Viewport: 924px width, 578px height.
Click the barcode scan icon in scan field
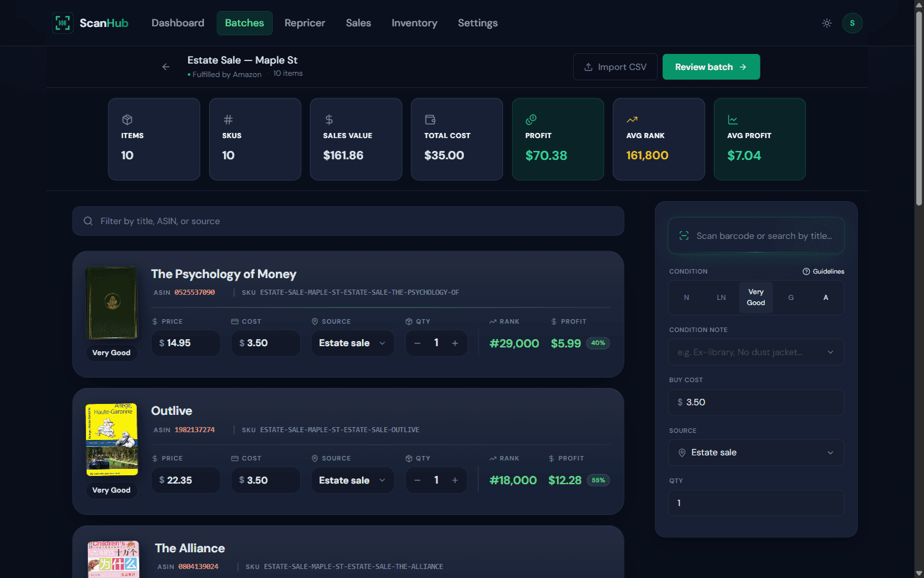pos(684,236)
